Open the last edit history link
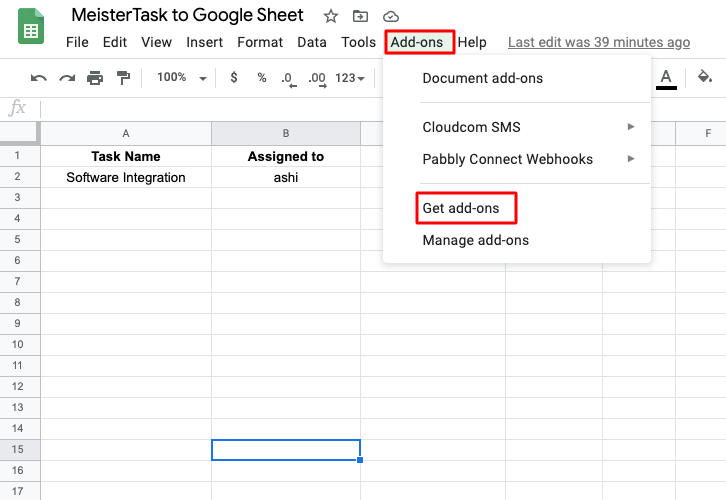The height and width of the screenshot is (500, 726). 598,42
